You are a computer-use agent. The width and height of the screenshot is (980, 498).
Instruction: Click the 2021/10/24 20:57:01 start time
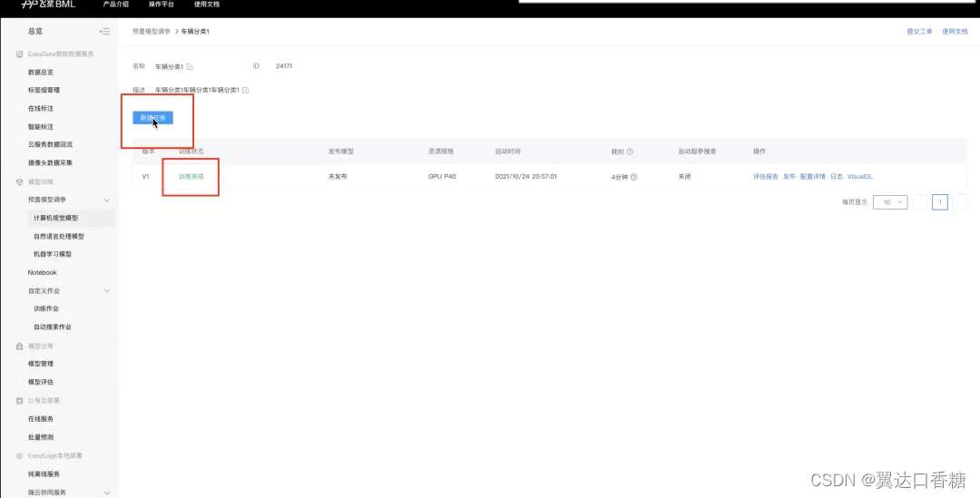click(x=525, y=177)
